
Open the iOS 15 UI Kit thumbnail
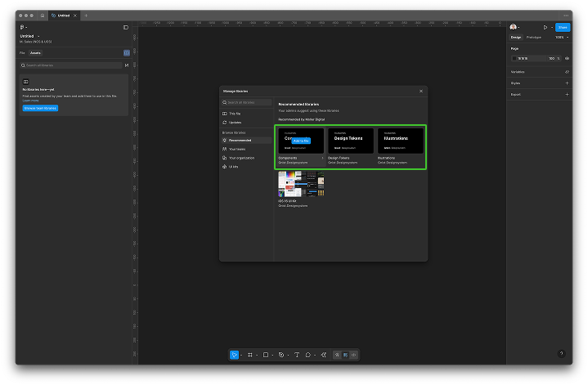(301, 184)
